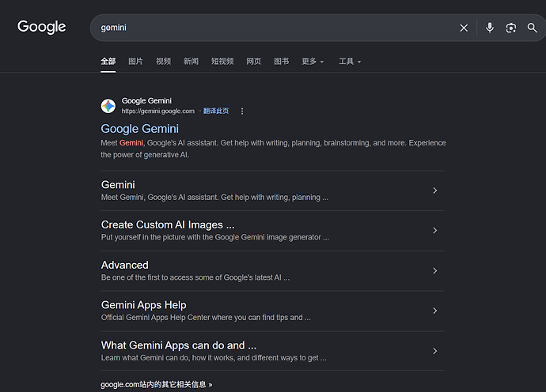Clear the search box with X icon

point(464,28)
